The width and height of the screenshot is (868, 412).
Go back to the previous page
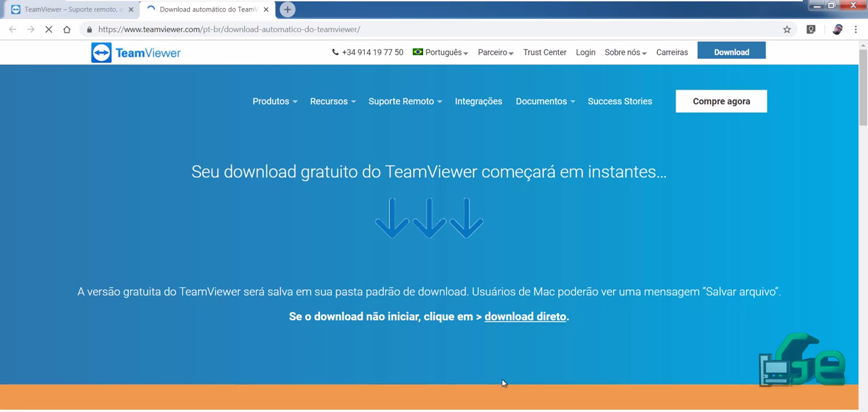[13, 29]
